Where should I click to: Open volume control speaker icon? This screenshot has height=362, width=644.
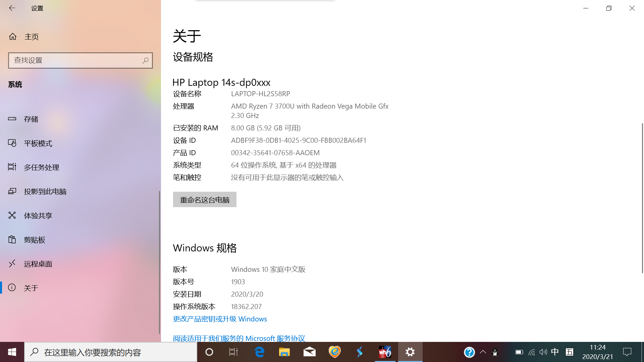click(543, 352)
